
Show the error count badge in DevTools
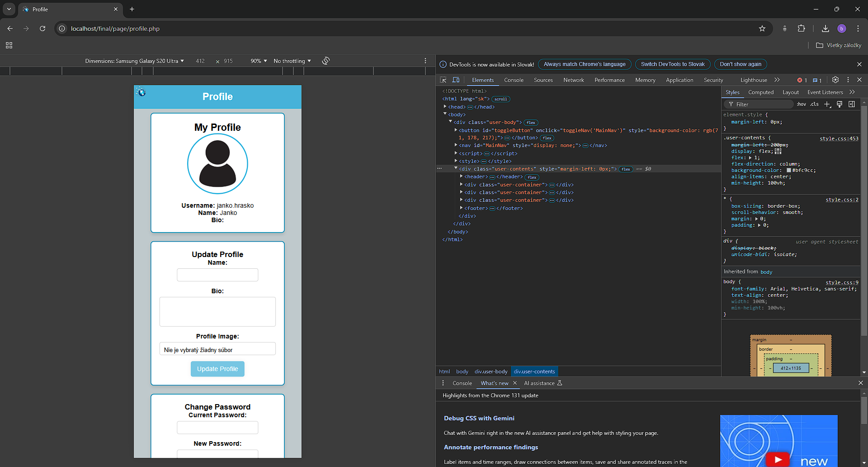pos(802,80)
